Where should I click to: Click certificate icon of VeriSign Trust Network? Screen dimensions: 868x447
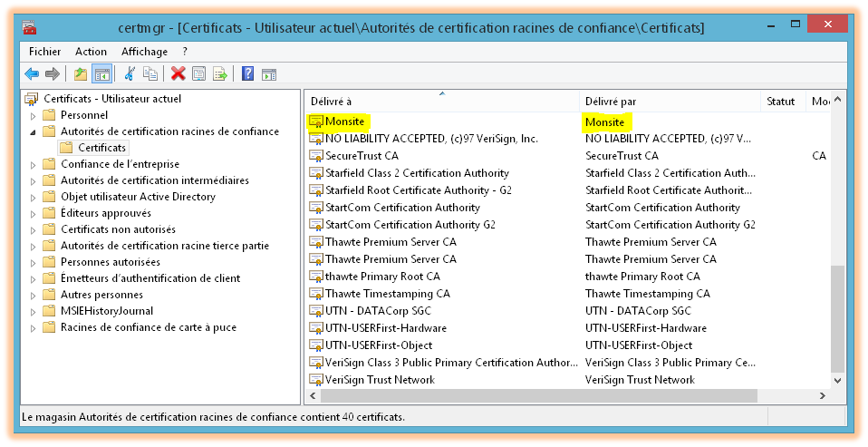tap(316, 379)
